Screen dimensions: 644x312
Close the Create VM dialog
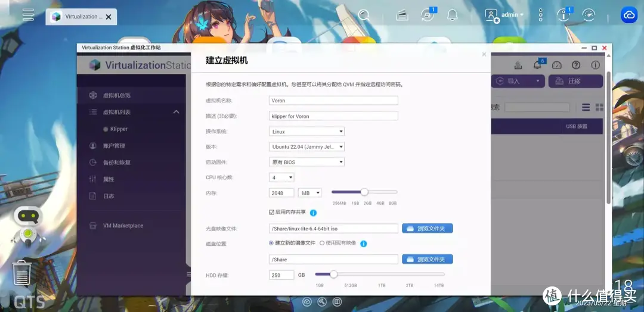pyautogui.click(x=484, y=54)
